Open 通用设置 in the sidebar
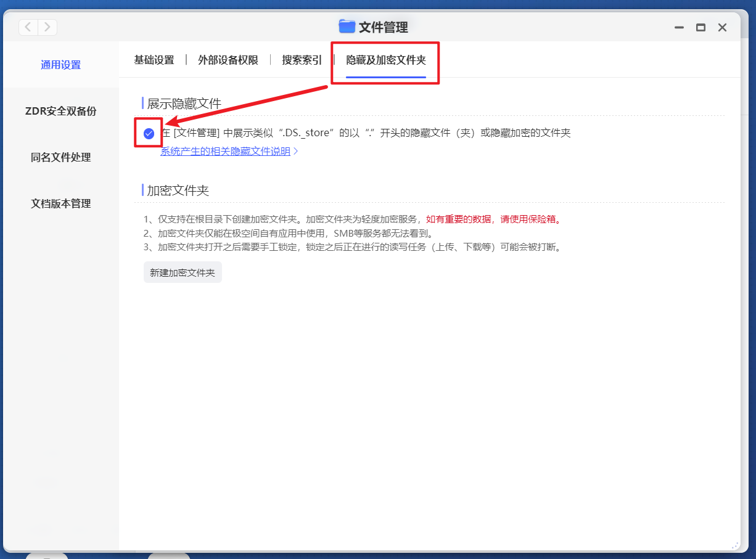The image size is (756, 559). click(x=60, y=64)
